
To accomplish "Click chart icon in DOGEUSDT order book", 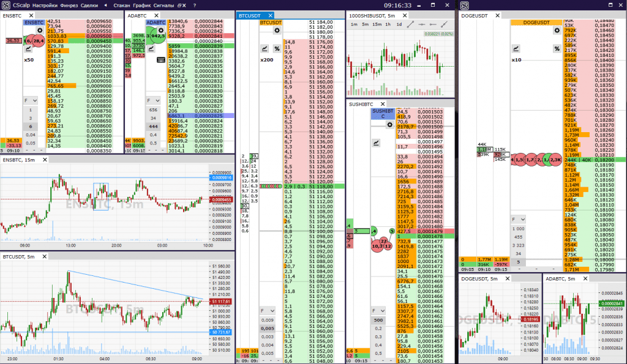I will [516, 49].
